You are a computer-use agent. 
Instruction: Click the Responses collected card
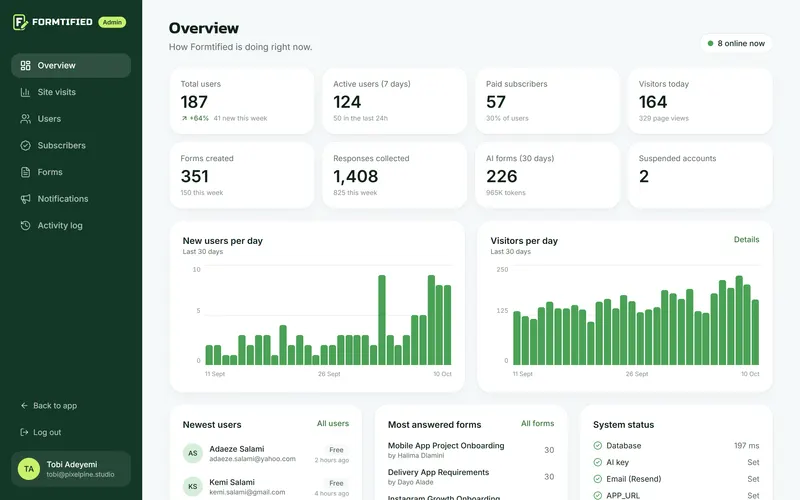[x=394, y=175]
